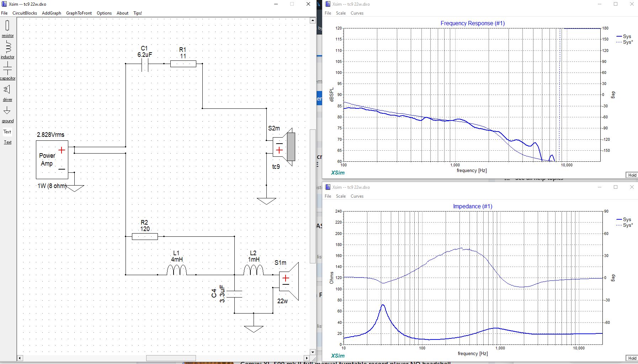Click the Sys legend entry in Frequency Response

(624, 36)
